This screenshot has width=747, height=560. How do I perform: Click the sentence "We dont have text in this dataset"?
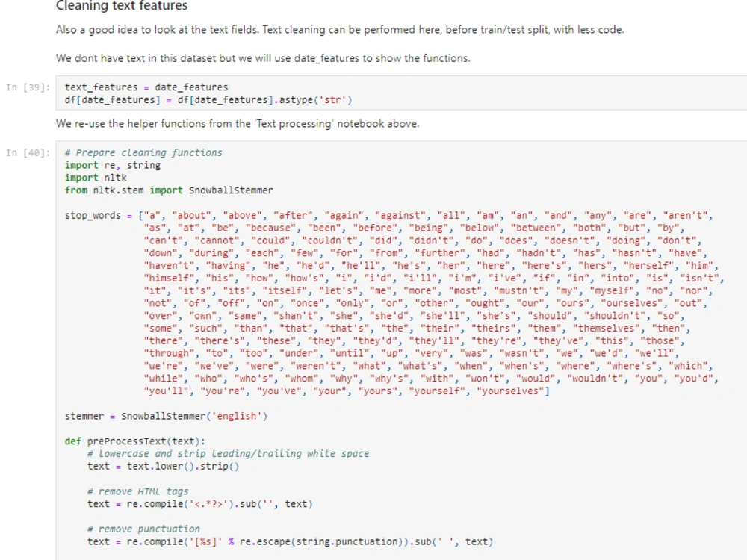263,58
